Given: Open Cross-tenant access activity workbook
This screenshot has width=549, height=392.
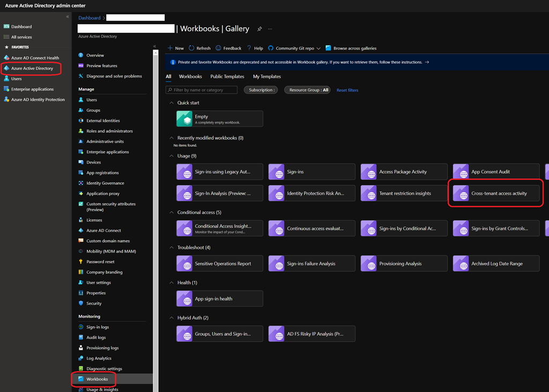Looking at the screenshot, I should tap(496, 193).
